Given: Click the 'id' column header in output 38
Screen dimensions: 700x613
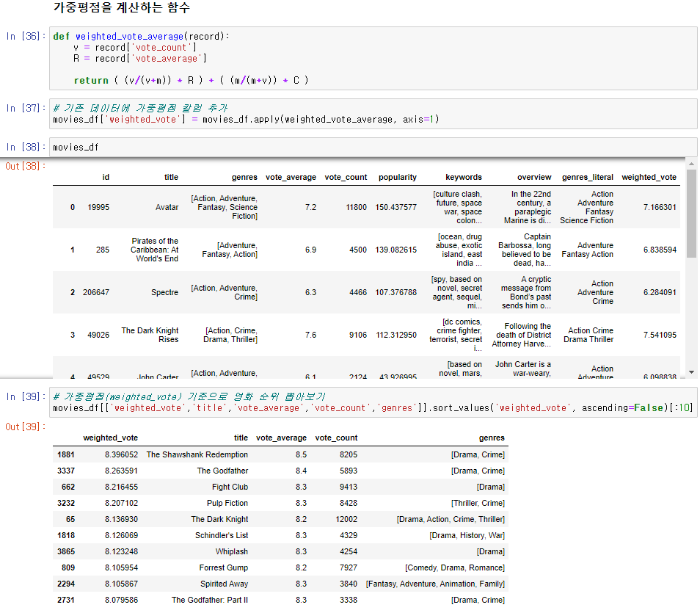Looking at the screenshot, I should (x=106, y=177).
